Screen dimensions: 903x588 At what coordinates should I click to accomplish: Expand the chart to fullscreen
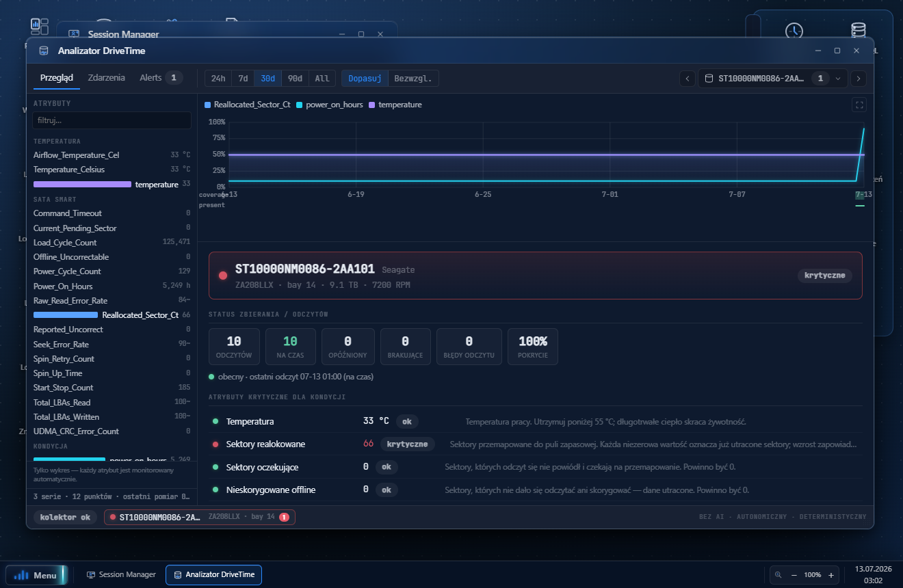pyautogui.click(x=860, y=105)
